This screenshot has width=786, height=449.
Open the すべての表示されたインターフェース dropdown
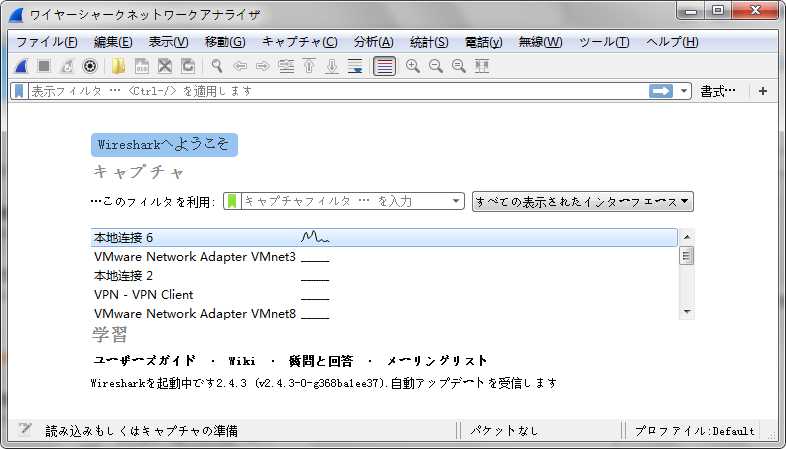pyautogui.click(x=582, y=201)
